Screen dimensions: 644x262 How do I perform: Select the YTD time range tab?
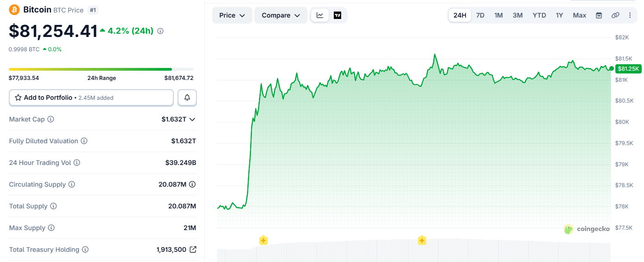tap(539, 15)
